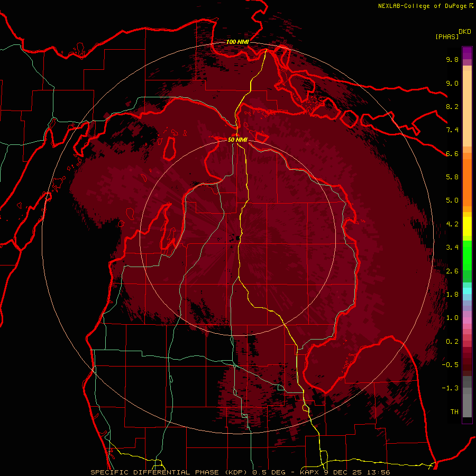This screenshot has width=476, height=476.
Task: Click the DKD label above the colorbar
Action: [464, 32]
